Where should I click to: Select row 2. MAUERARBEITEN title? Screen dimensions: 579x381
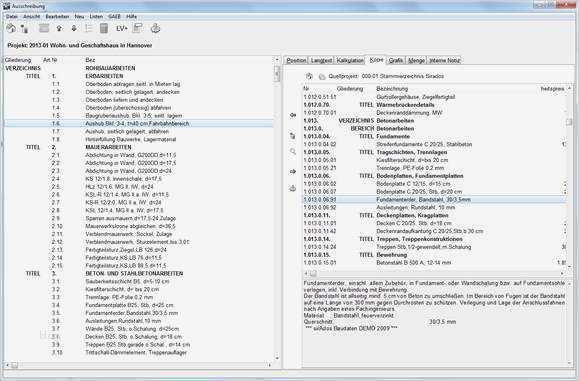[138, 147]
